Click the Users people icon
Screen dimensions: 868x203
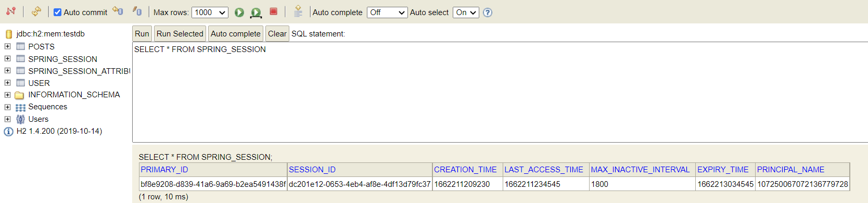[20, 119]
